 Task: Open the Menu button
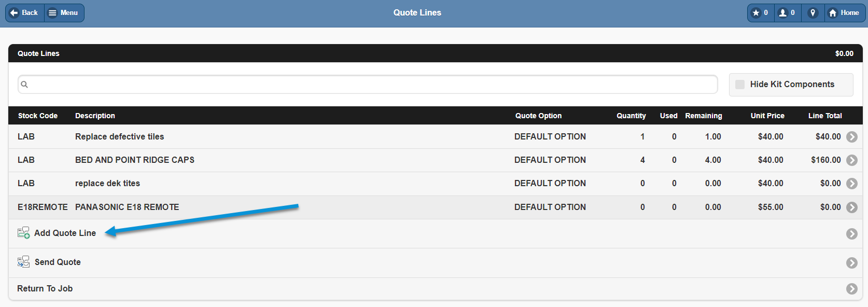[x=64, y=13]
